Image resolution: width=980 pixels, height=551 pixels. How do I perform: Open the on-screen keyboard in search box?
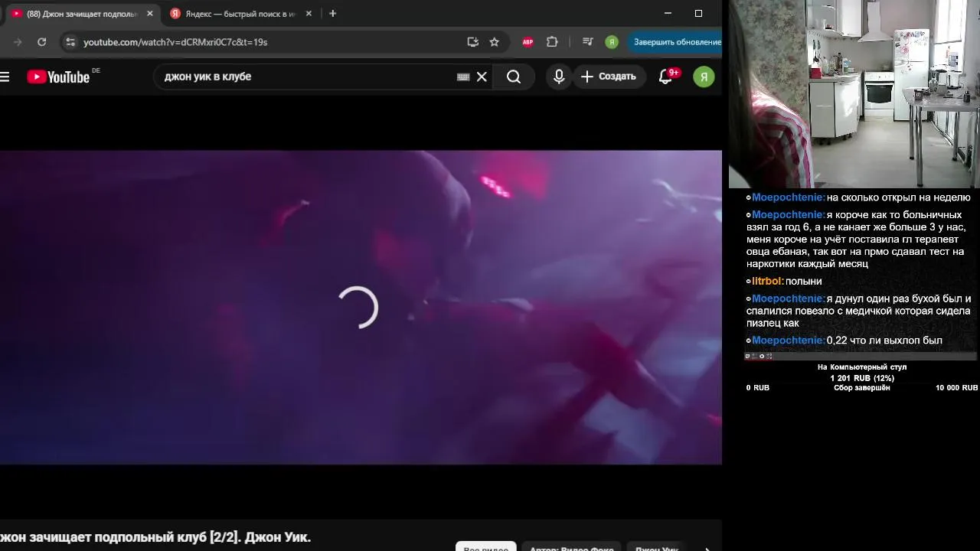(x=463, y=77)
